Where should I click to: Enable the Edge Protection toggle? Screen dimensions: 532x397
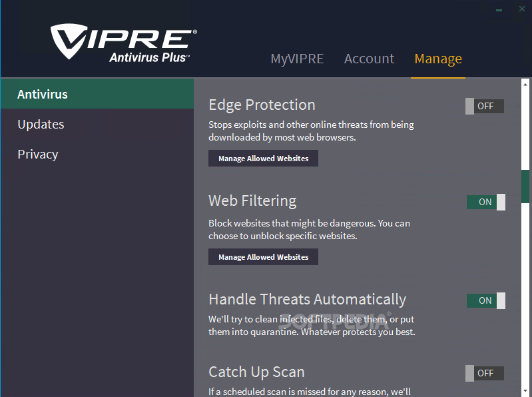(x=485, y=106)
